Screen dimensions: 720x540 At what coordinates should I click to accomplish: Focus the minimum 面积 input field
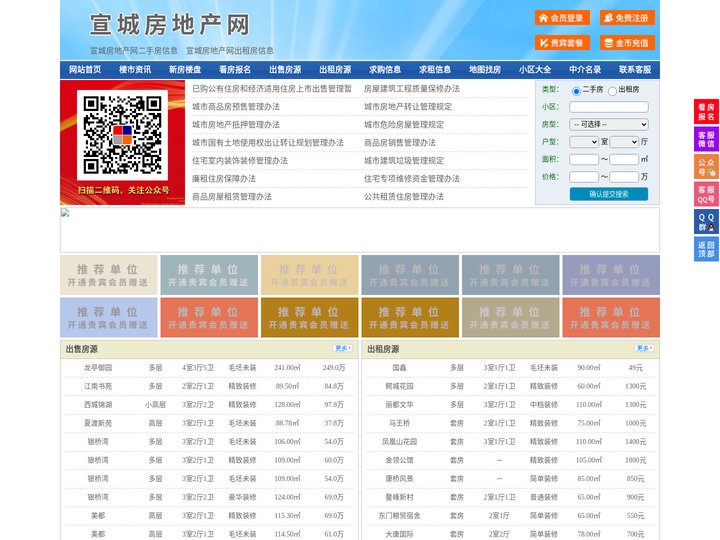[584, 159]
